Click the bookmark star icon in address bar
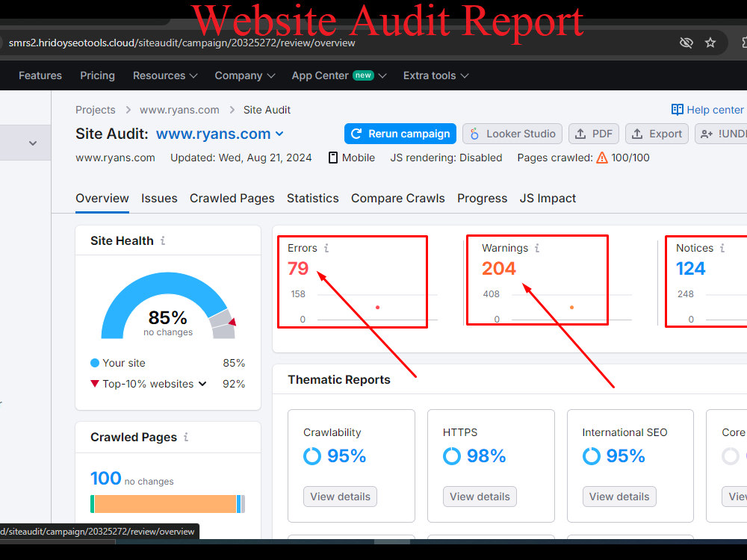The width and height of the screenshot is (747, 560). 710,43
